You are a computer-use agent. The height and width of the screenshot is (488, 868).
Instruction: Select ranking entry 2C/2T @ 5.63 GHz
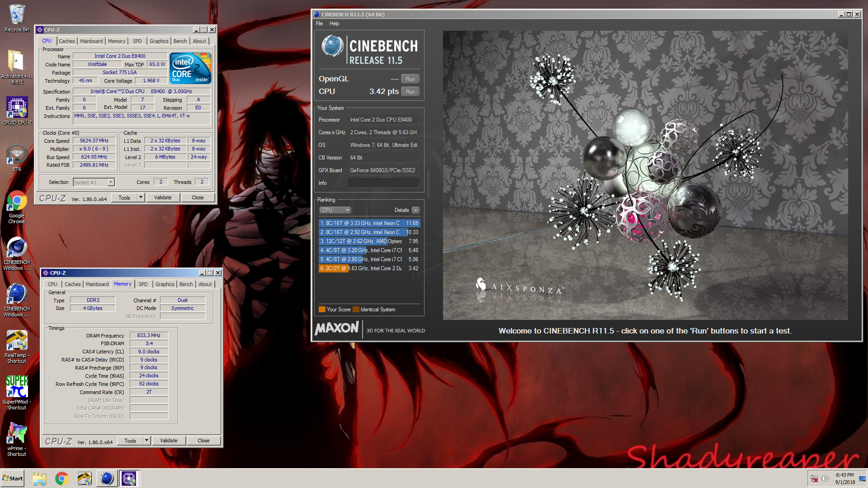[x=369, y=268]
